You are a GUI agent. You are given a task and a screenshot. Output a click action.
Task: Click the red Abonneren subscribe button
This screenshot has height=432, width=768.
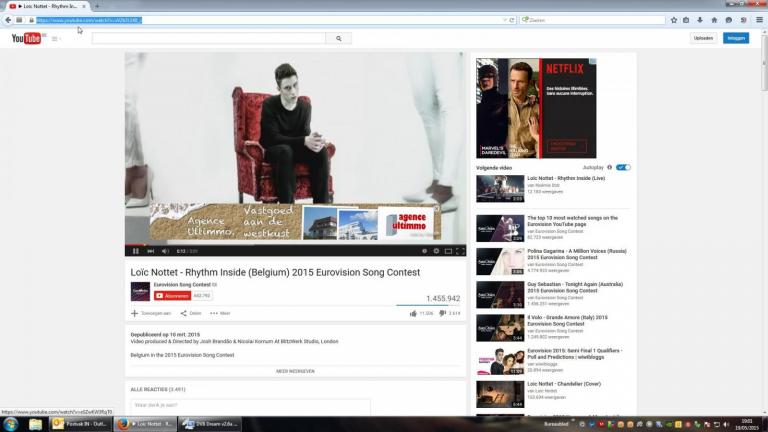(171, 296)
